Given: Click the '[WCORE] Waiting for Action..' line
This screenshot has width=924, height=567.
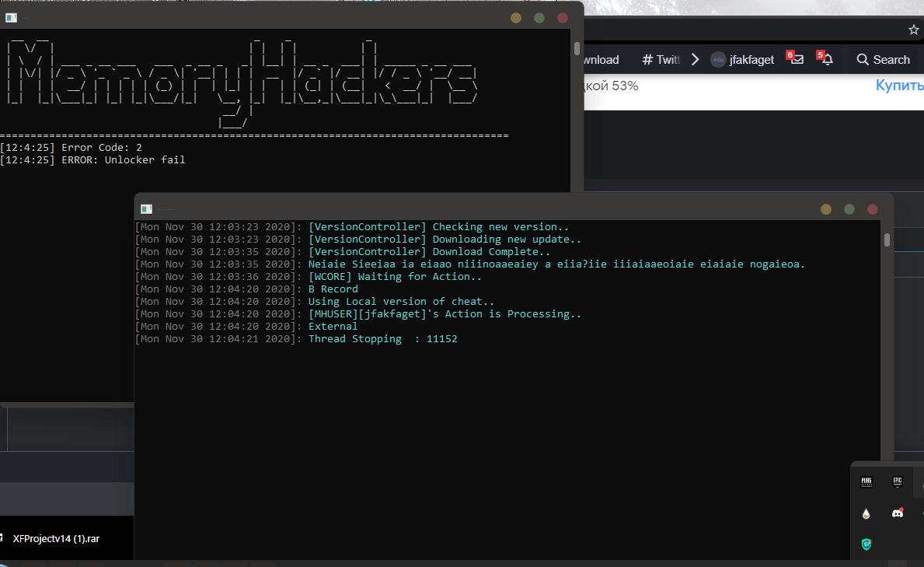Looking at the screenshot, I should click(x=309, y=277).
